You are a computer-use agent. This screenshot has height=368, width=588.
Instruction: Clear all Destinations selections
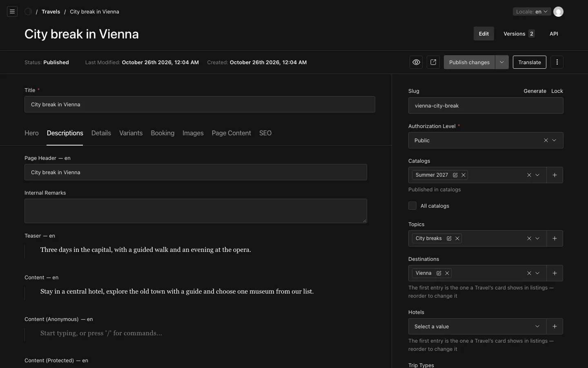pos(529,273)
